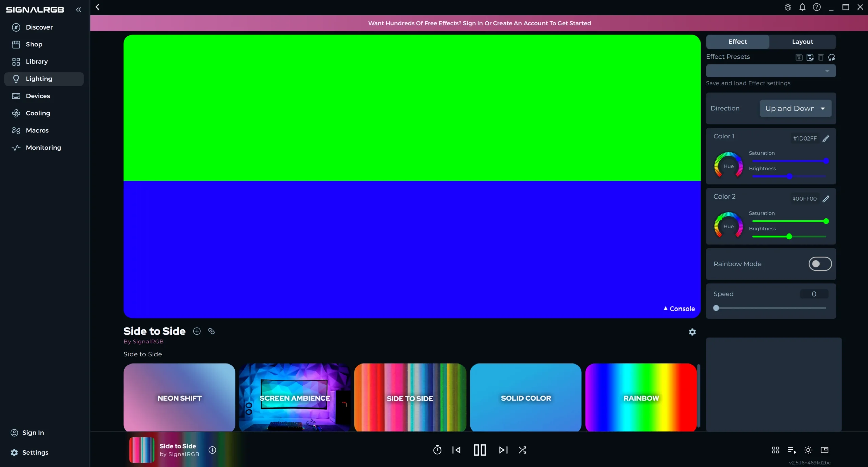Image resolution: width=868 pixels, height=467 pixels.
Task: Click the free effects sign-in banner
Action: click(479, 23)
